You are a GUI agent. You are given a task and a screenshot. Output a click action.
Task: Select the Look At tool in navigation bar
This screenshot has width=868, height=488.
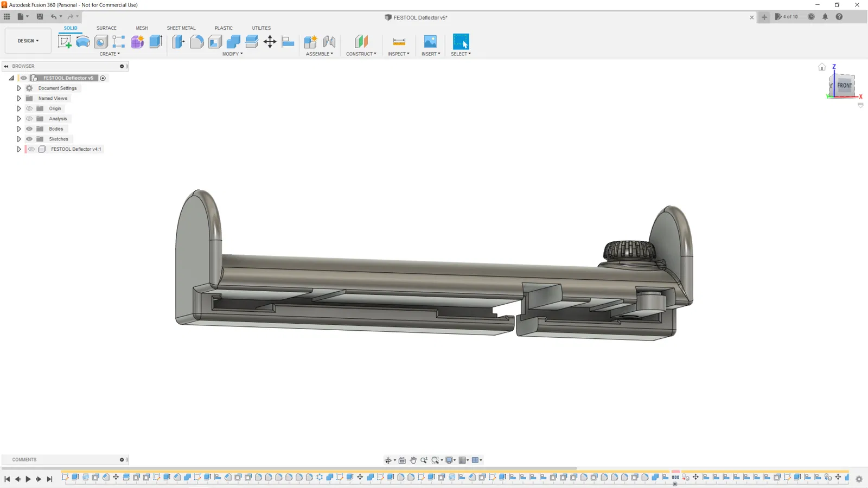pyautogui.click(x=402, y=460)
